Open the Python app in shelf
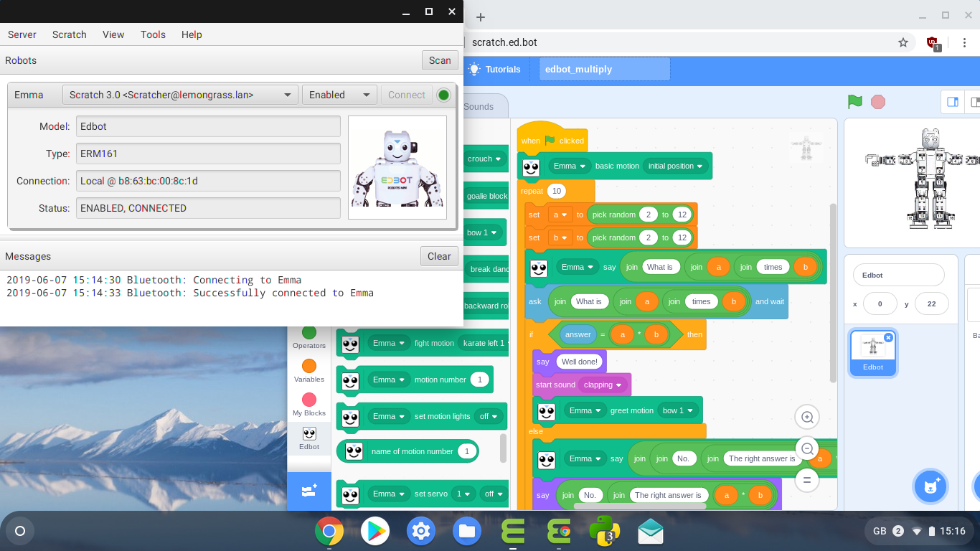Image resolution: width=980 pixels, height=551 pixels. click(605, 532)
